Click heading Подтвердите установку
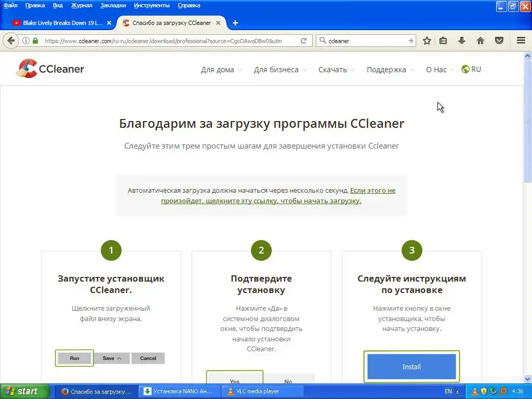The height and width of the screenshot is (399, 532). pos(261,284)
